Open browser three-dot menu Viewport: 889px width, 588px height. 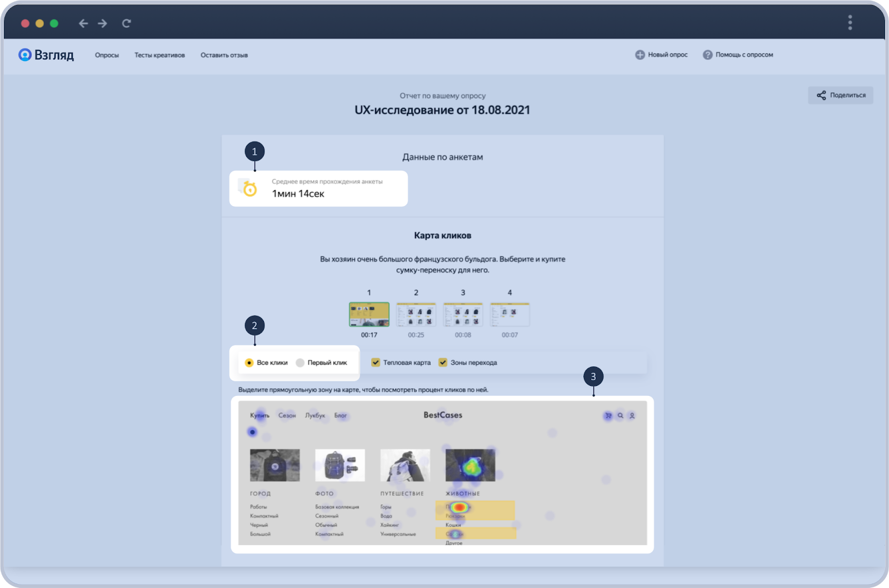[850, 23]
